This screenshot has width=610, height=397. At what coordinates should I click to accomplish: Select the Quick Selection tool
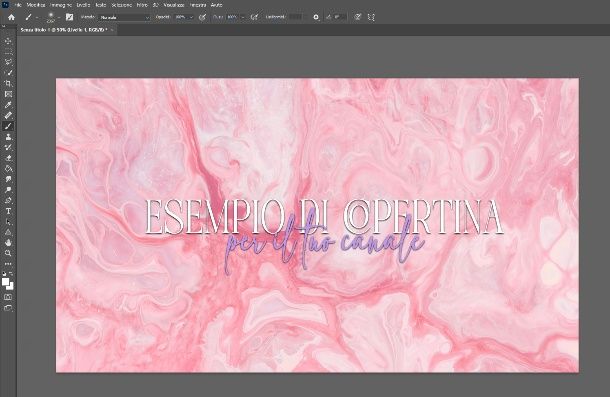coord(8,73)
